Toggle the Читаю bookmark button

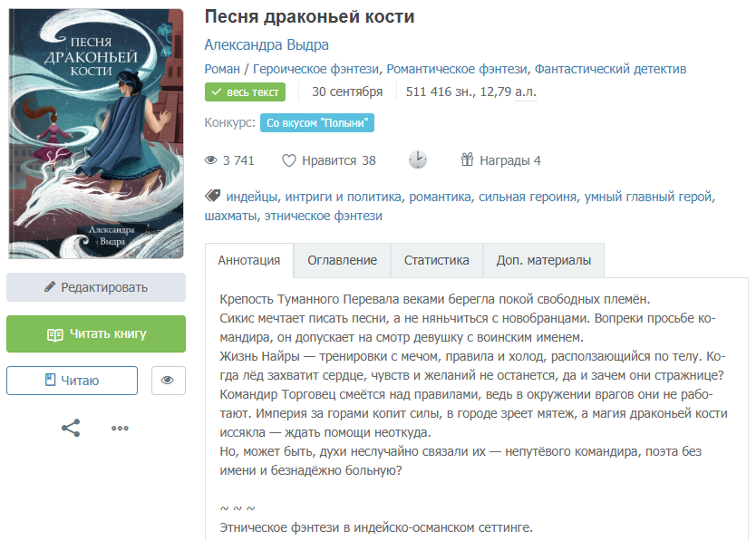pos(72,381)
